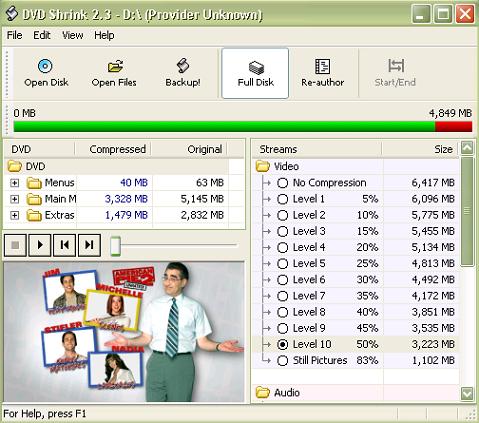Viewport: 479px width, 423px height.
Task: Select the root DVD folder icon
Action: [15, 166]
